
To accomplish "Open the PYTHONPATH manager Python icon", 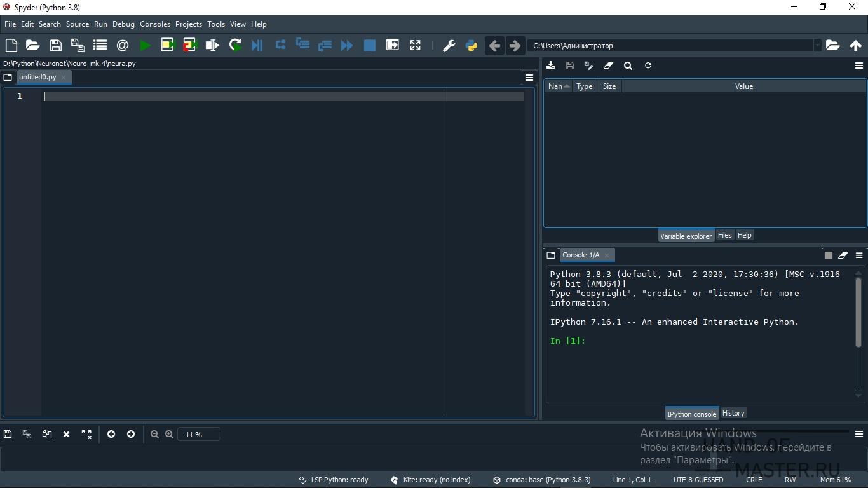I will point(471,45).
